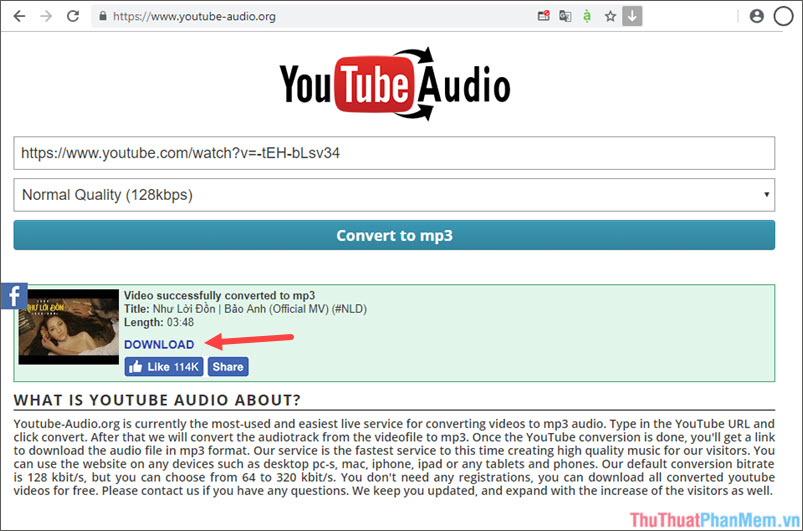
Task: Click the converted video thumbnail
Action: click(x=69, y=327)
